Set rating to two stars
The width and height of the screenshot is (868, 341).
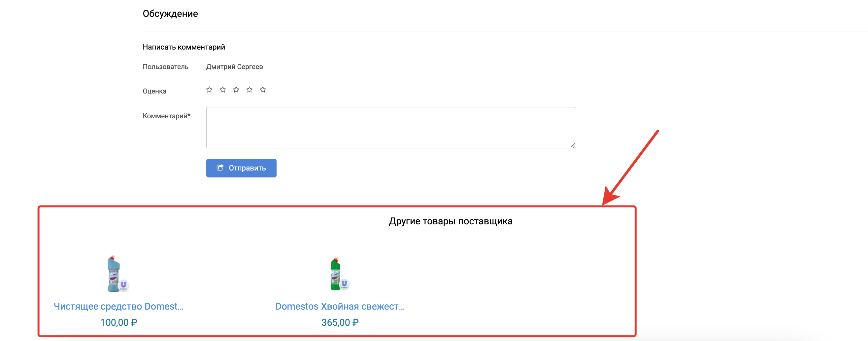tap(223, 90)
